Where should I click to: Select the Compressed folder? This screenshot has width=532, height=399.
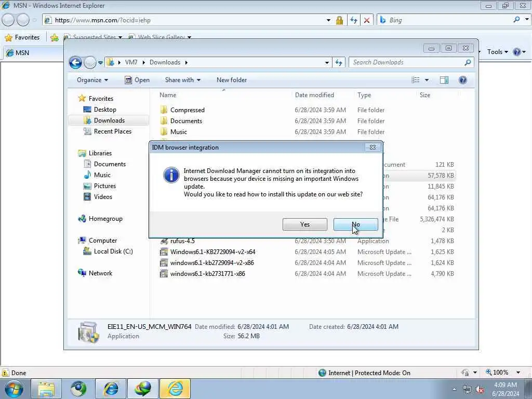pyautogui.click(x=187, y=110)
